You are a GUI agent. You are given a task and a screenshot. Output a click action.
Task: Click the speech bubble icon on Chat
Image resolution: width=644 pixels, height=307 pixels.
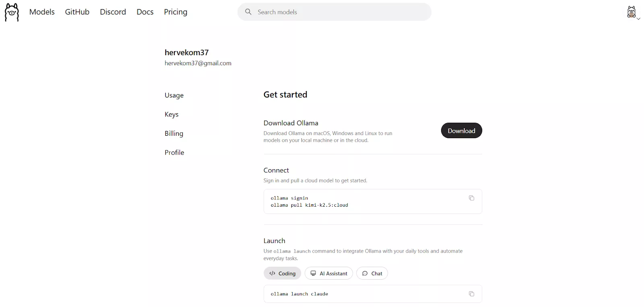coord(365,273)
